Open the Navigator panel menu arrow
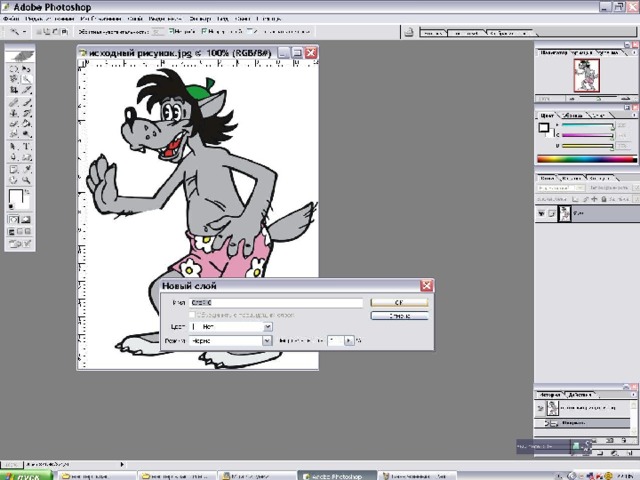Screen dimensions: 640x480 (x=634, y=53)
